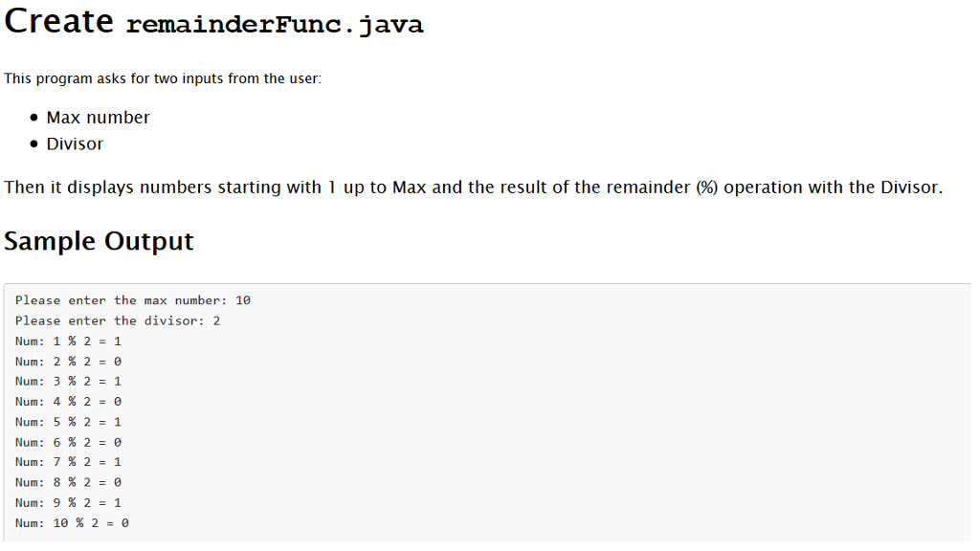Click the 'Num: 3 % 2 = 1' line

tap(68, 382)
